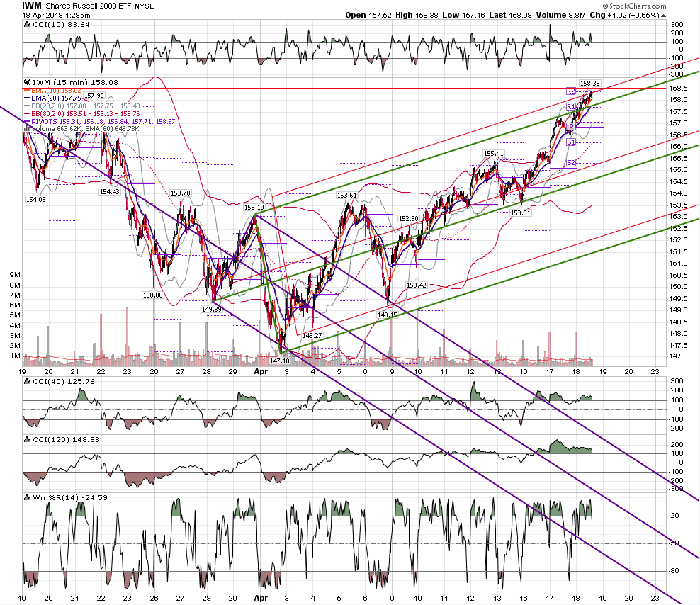Click the up-arrow triangle beside the Chg value
Image resolution: width=700 pixels, height=605 pixels.
coord(663,15)
